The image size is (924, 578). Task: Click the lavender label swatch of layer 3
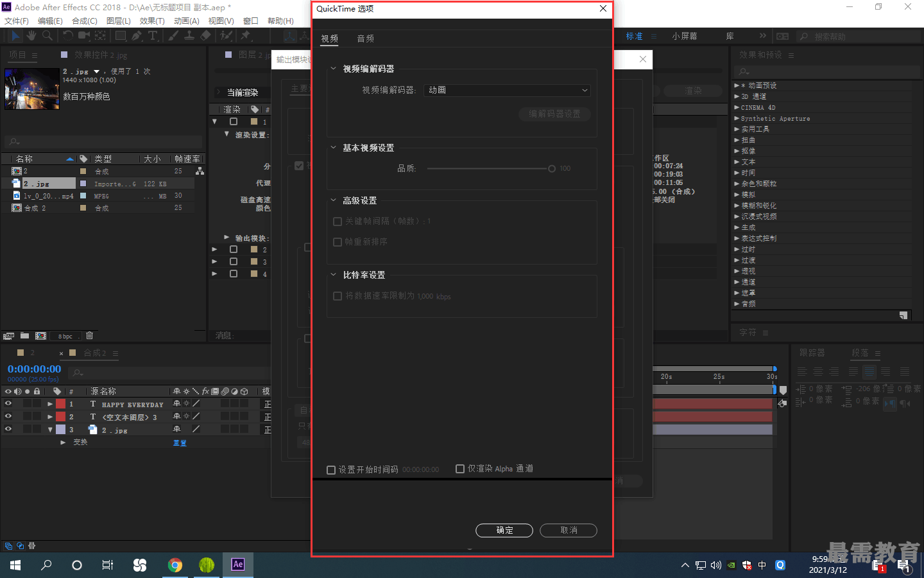click(60, 429)
